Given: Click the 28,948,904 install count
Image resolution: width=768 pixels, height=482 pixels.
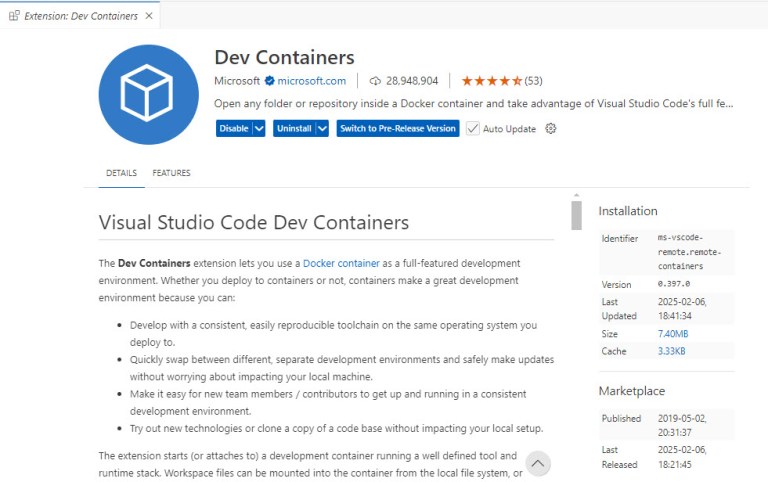Looking at the screenshot, I should (412, 81).
